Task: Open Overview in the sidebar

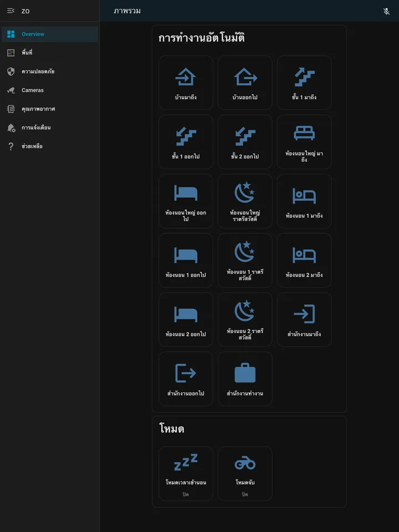Action: click(50, 34)
